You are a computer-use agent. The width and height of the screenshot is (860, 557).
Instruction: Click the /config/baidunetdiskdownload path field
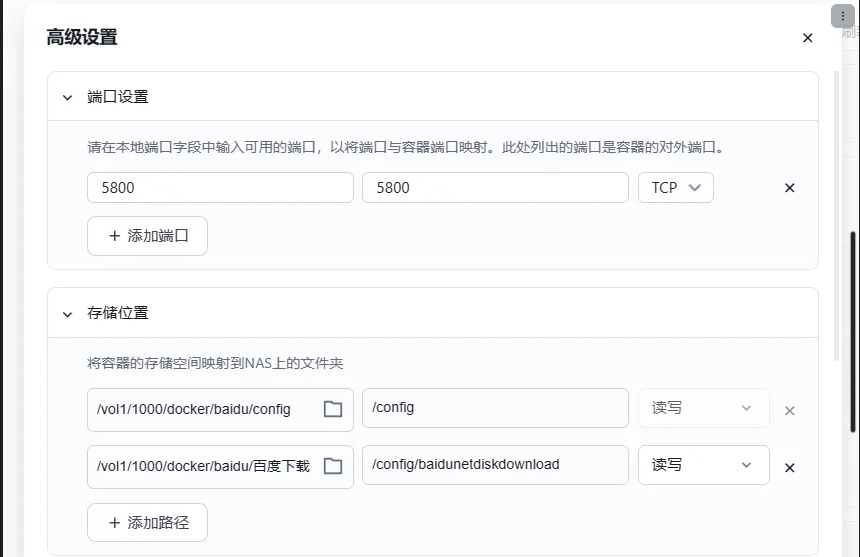(495, 465)
